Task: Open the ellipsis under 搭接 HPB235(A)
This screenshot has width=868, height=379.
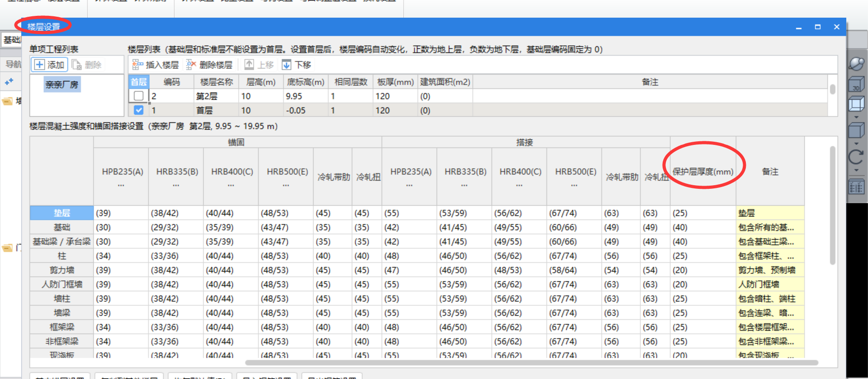Action: click(x=409, y=185)
